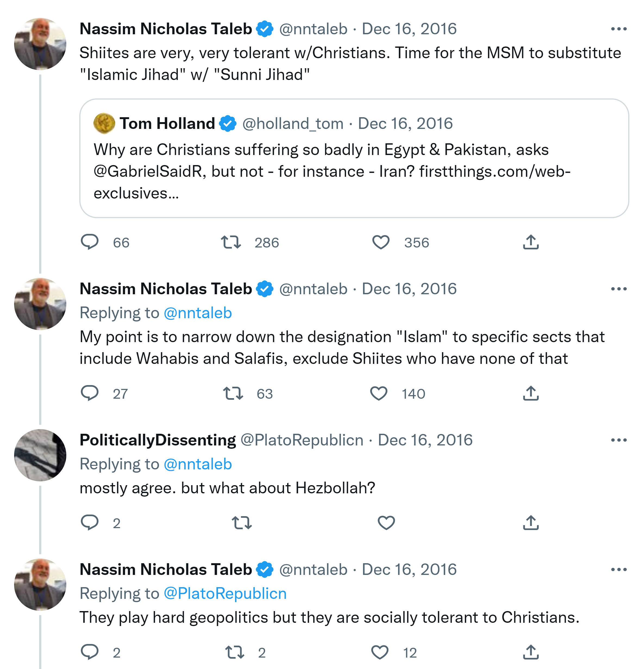Reply to the 'Shiites are very tolerant' tweet
The width and height of the screenshot is (644, 669).
tap(90, 242)
